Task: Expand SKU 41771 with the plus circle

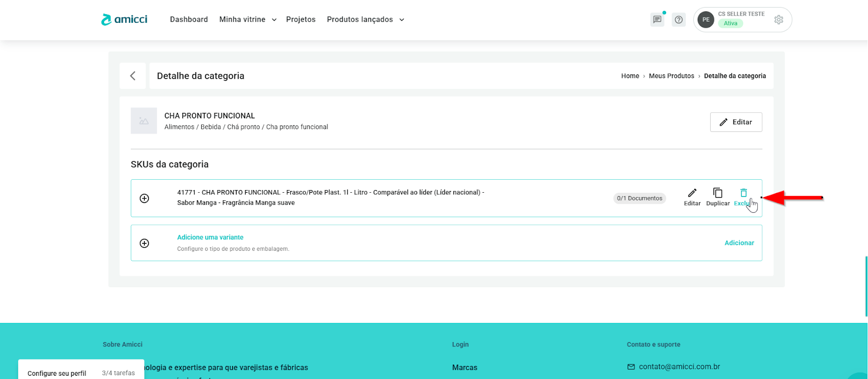Action: tap(144, 198)
